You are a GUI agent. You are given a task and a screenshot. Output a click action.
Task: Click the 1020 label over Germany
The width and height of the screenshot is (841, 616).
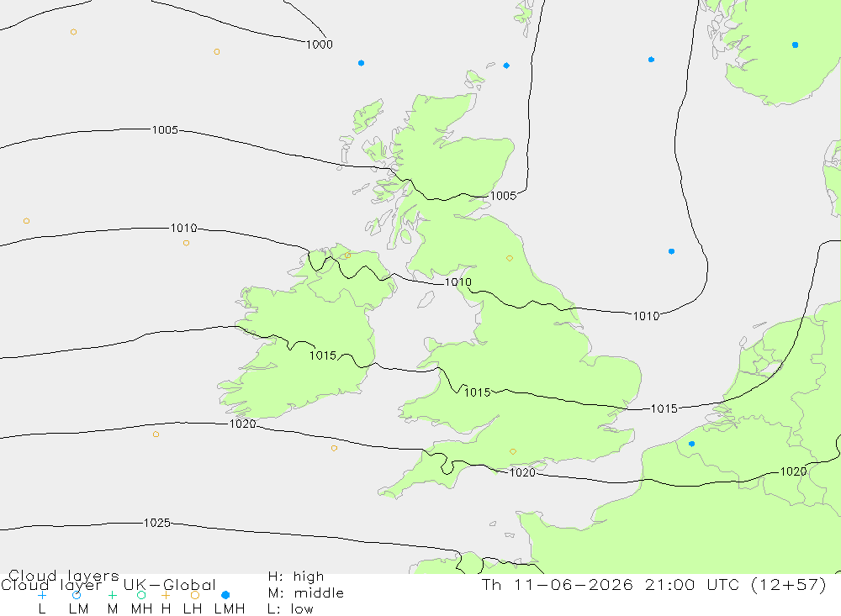(x=793, y=471)
